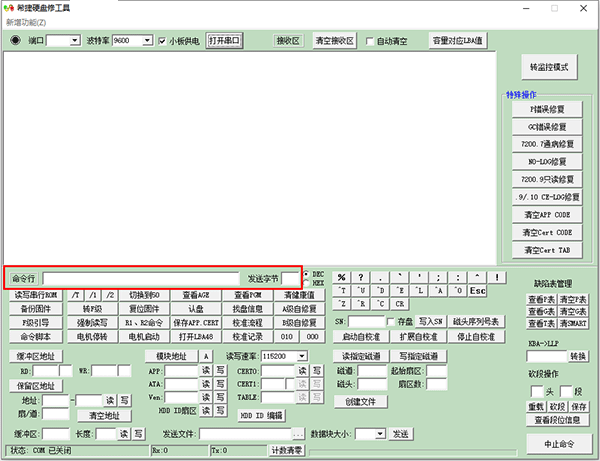This screenshot has height=461, width=600.
Task: Enable the 自动清空 checkbox
Action: click(370, 41)
